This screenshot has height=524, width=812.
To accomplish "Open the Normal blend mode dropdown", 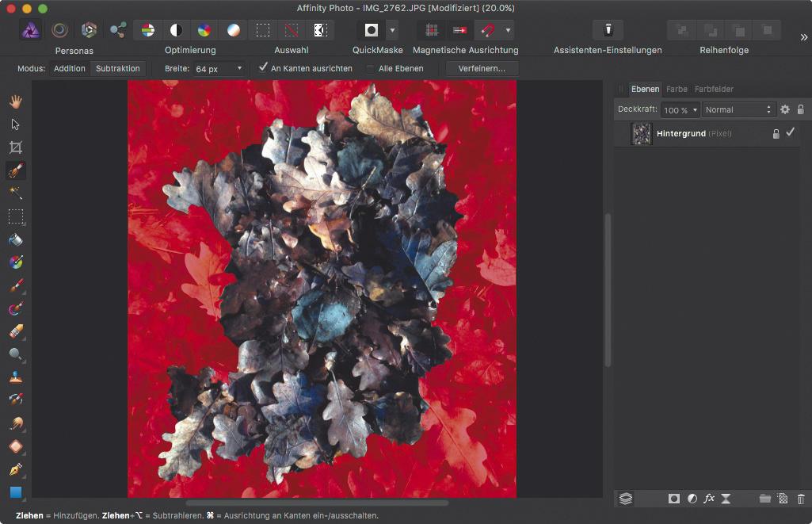I will 738,110.
